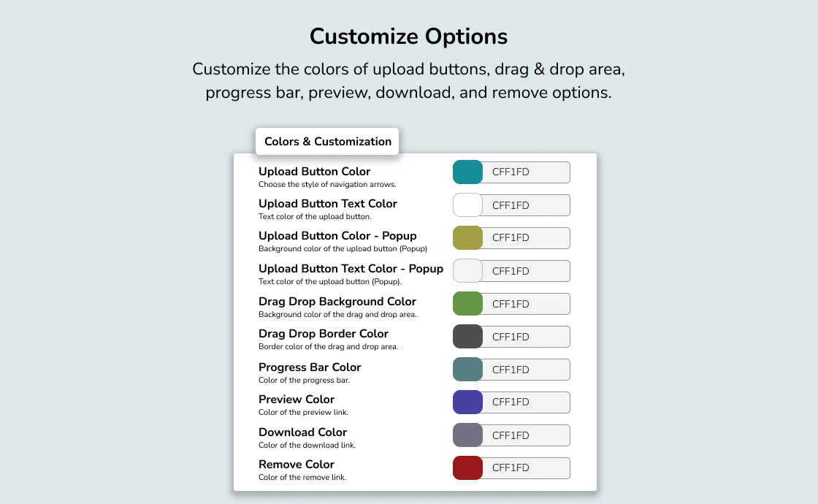Focus the Upload Button Color hex field
The image size is (818, 504).
[x=526, y=172]
